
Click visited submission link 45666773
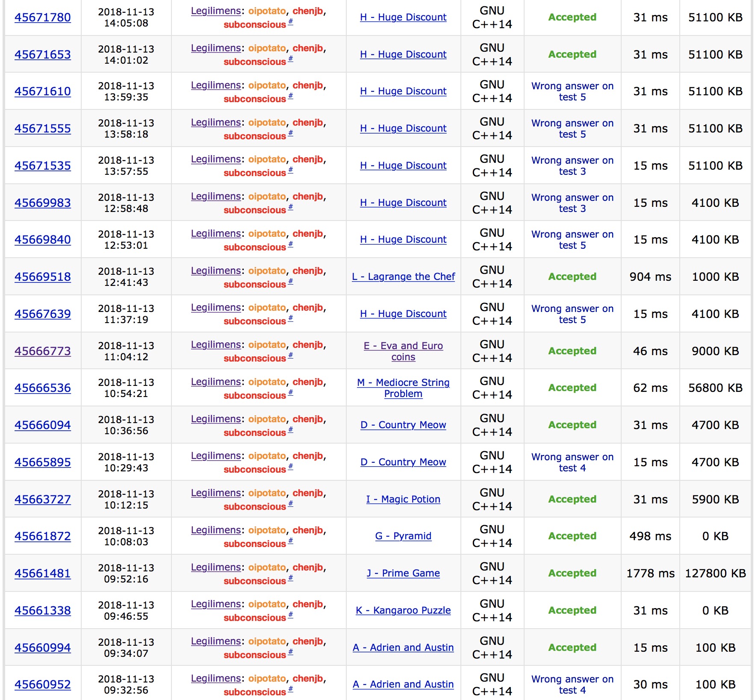point(43,351)
